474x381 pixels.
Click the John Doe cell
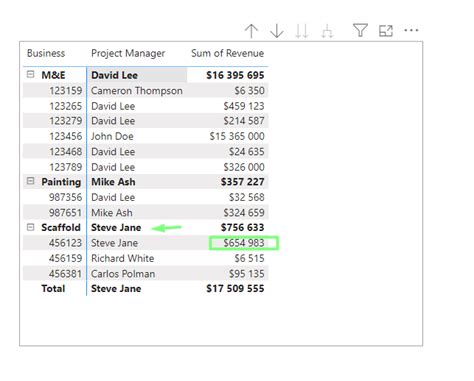tap(112, 136)
